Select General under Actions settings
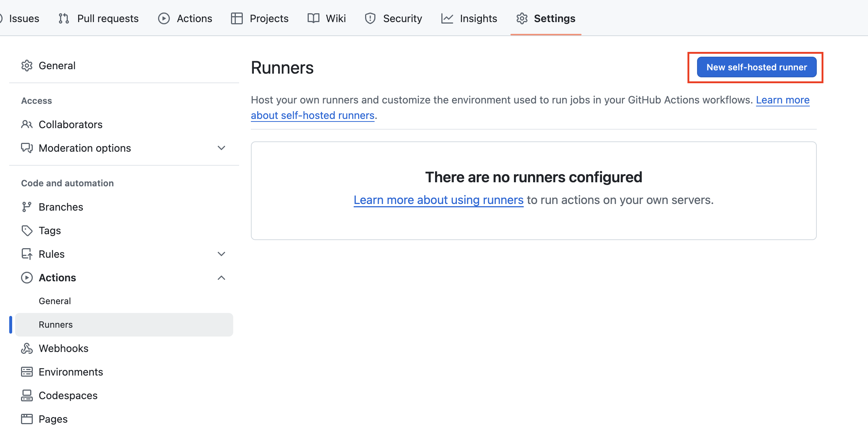This screenshot has width=868, height=433. click(55, 301)
